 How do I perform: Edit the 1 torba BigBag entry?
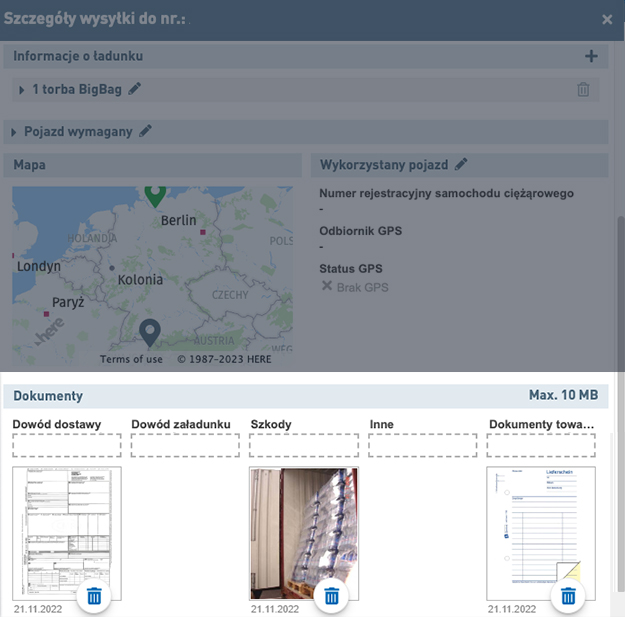pos(135,89)
